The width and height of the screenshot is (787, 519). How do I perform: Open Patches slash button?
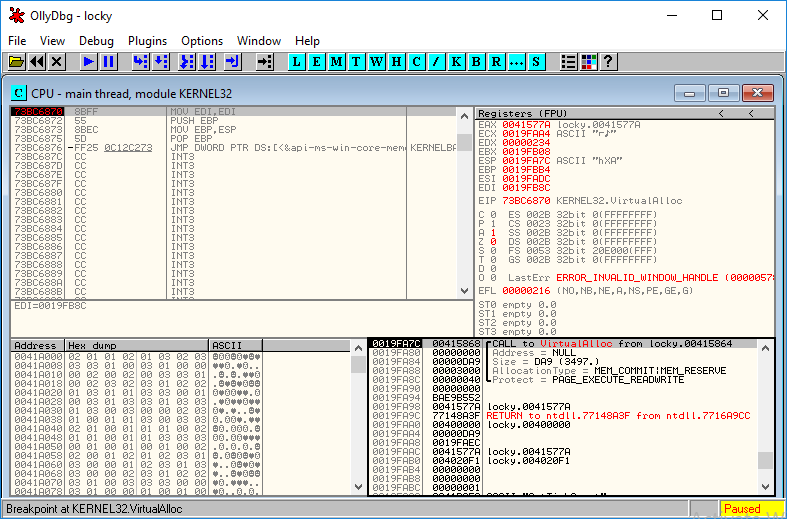(436, 62)
